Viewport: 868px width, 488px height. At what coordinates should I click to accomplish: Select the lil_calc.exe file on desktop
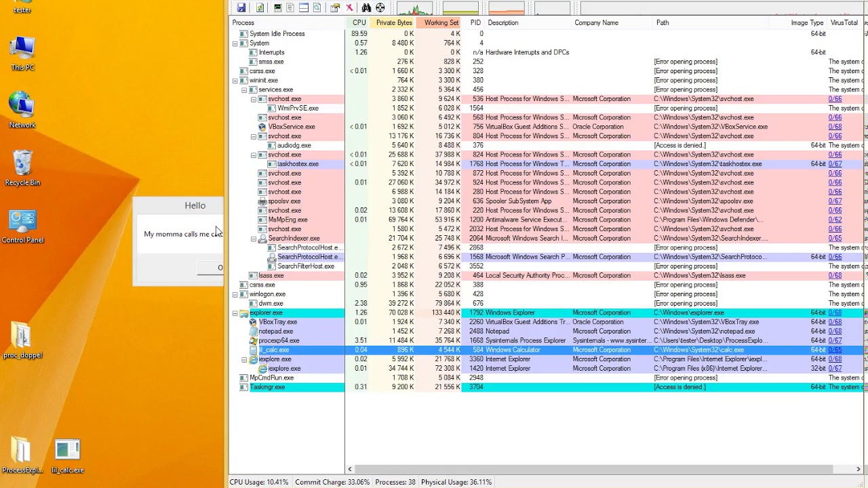click(x=67, y=456)
